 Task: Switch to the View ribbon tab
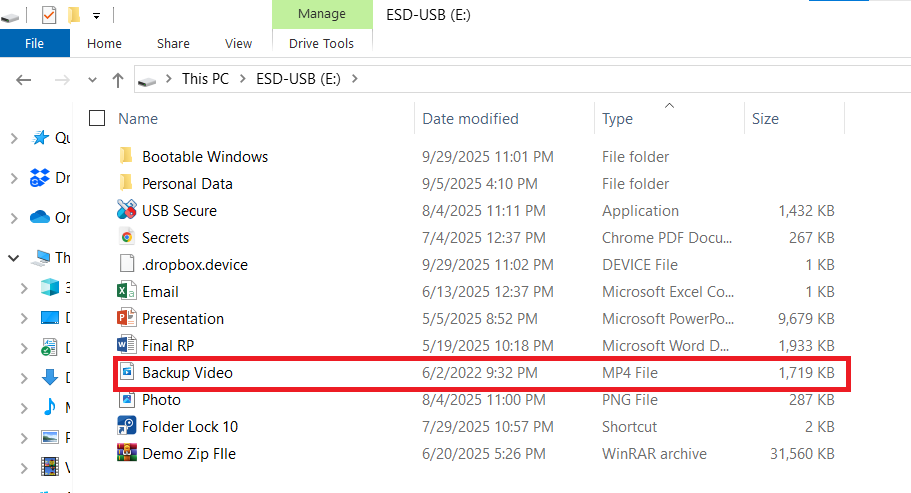(238, 44)
